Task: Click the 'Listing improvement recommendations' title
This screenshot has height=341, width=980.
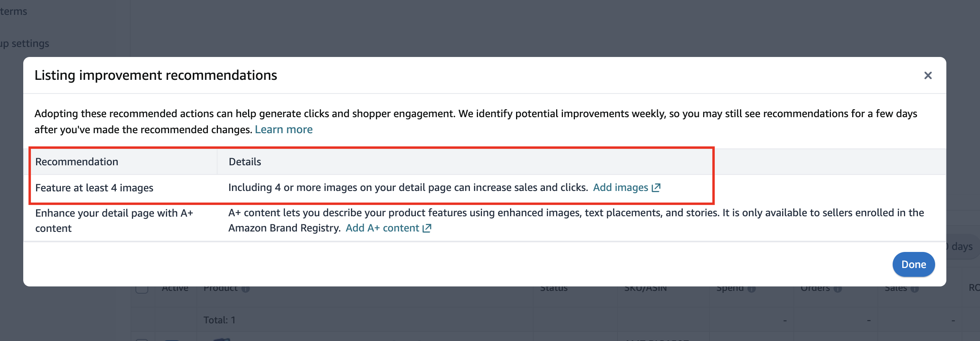Action: 156,75
